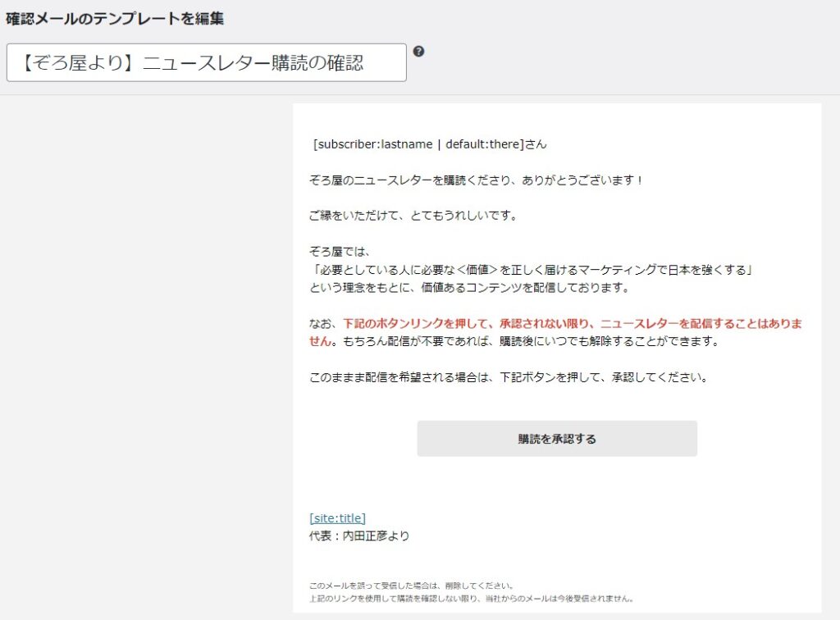
Task: Select the line ぞろ屋のニュースレターを購読くださり
Action: click(476, 180)
